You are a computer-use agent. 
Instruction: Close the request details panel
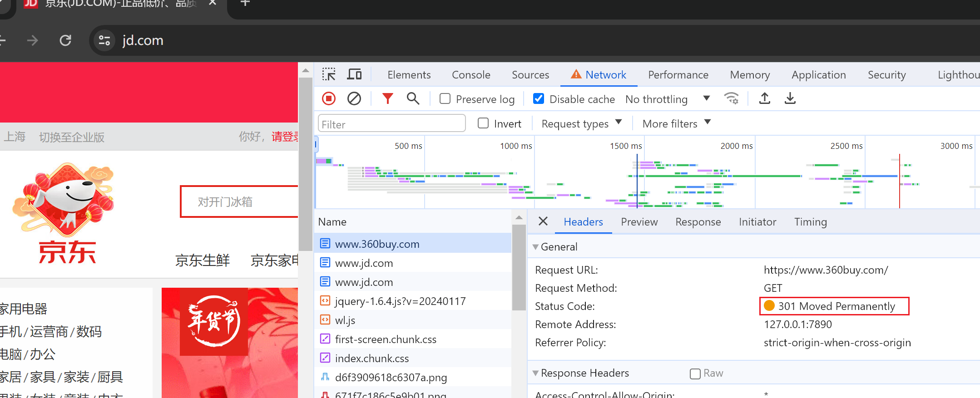pos(543,221)
